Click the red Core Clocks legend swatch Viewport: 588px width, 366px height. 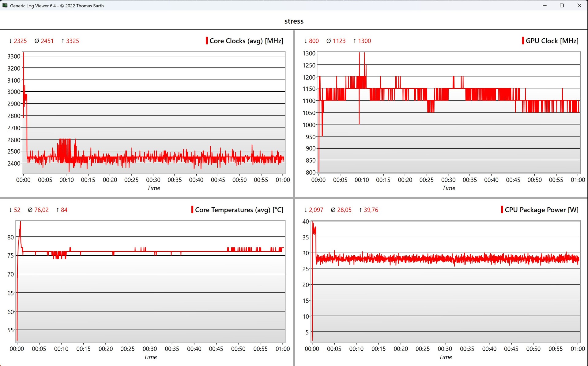(207, 41)
